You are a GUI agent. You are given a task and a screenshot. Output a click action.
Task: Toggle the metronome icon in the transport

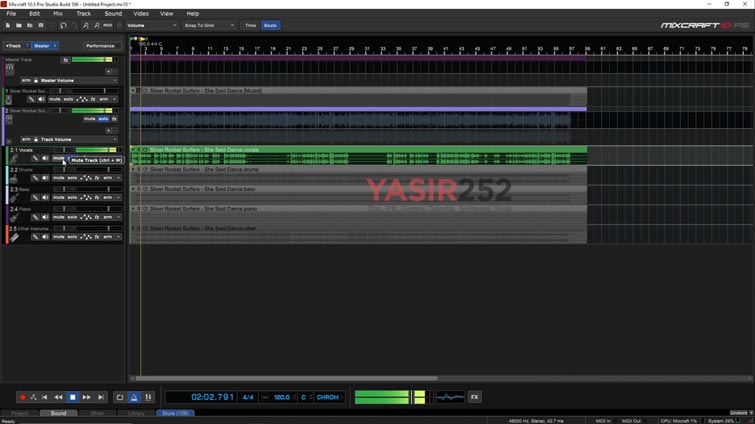click(x=134, y=397)
